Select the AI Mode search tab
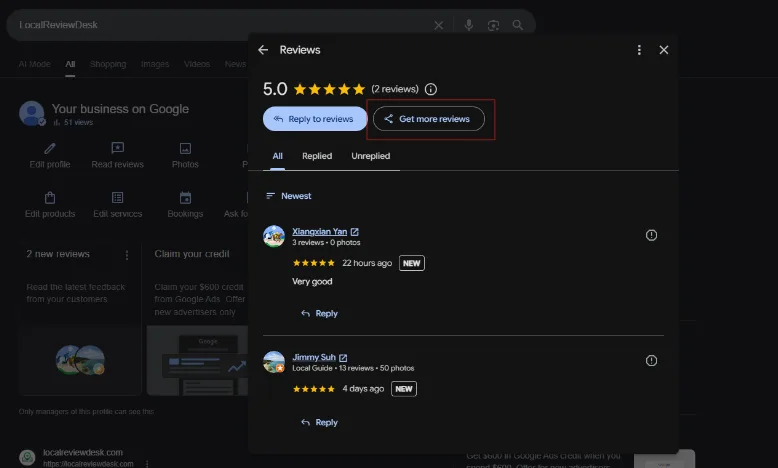Image resolution: width=778 pixels, height=468 pixels. 34,64
